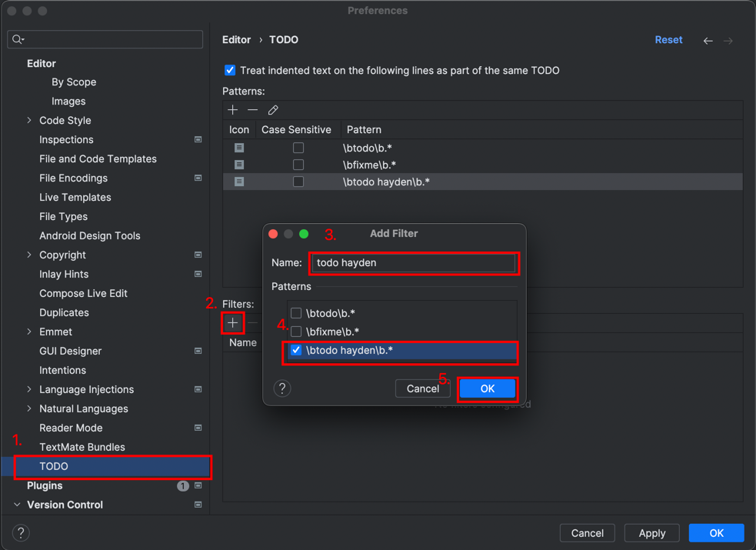Click the Preferences search field
The width and height of the screenshot is (756, 550).
(105, 39)
